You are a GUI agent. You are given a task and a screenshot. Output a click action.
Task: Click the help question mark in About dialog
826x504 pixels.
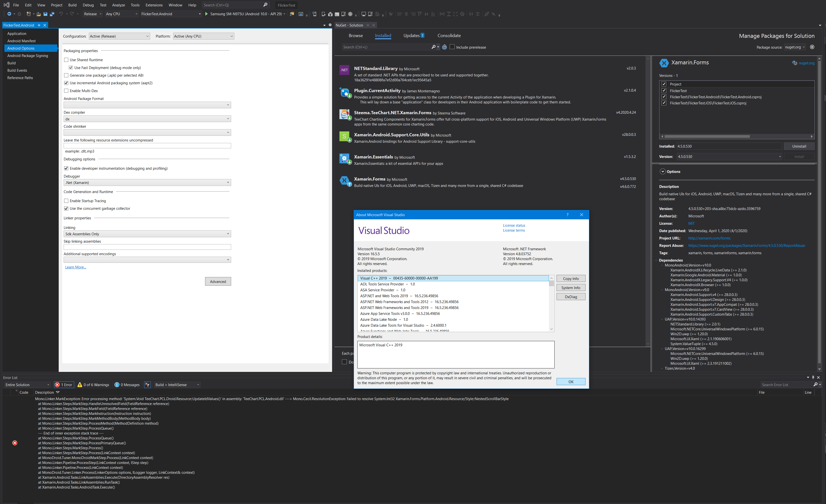pyautogui.click(x=567, y=215)
